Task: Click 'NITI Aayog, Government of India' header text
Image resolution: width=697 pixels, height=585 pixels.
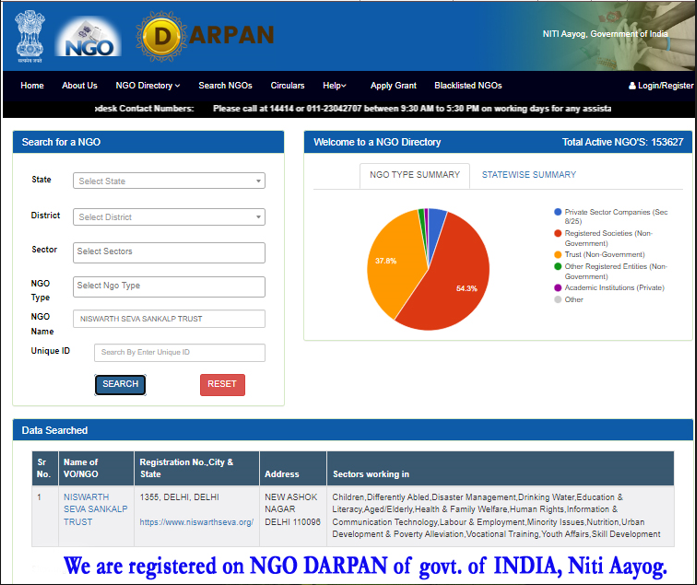Action: tap(605, 34)
